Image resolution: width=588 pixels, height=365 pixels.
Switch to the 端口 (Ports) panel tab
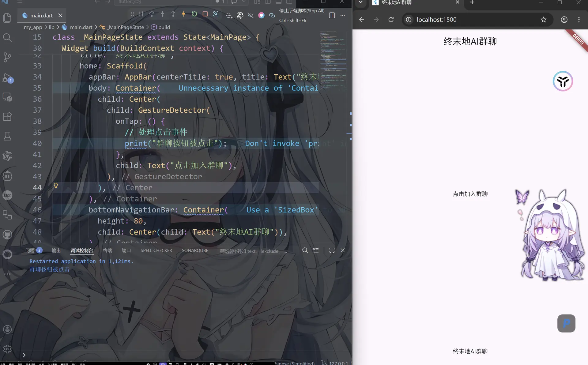(x=126, y=250)
